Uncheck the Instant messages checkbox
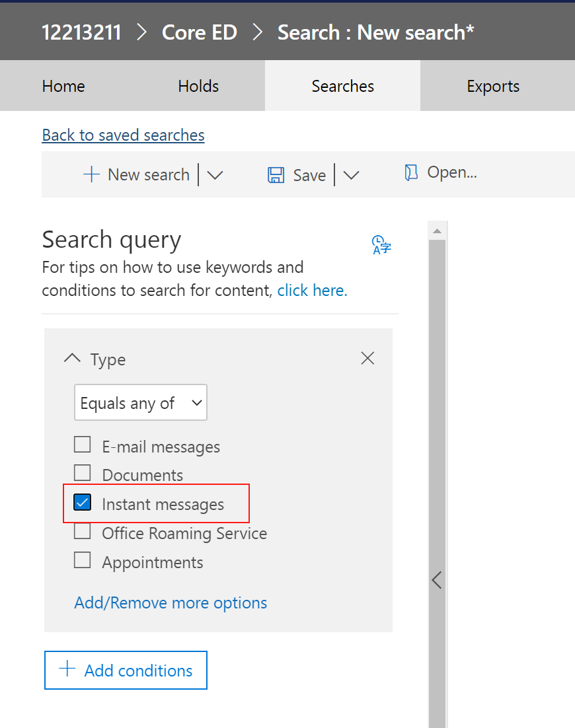Image resolution: width=575 pixels, height=728 pixels. coord(83,503)
